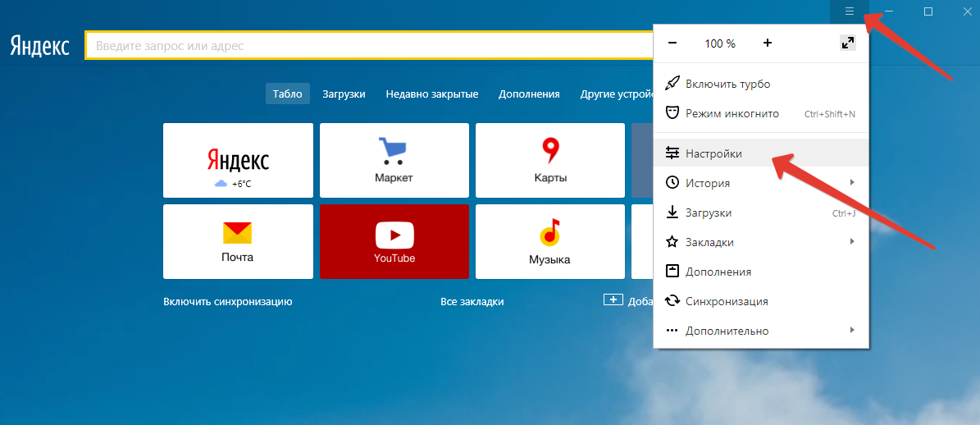This screenshot has width=980, height=425.
Task: Open the hamburger menu button in title bar
Action: [849, 11]
